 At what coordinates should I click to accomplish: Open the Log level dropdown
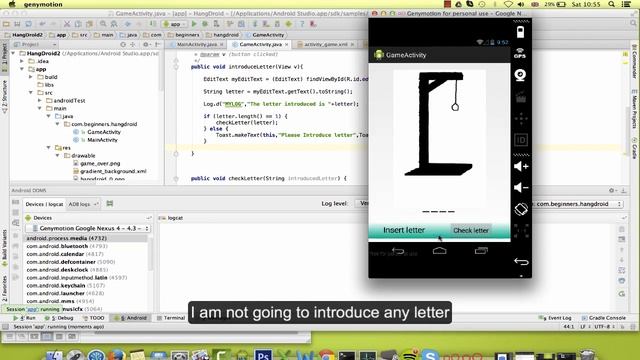(362, 203)
